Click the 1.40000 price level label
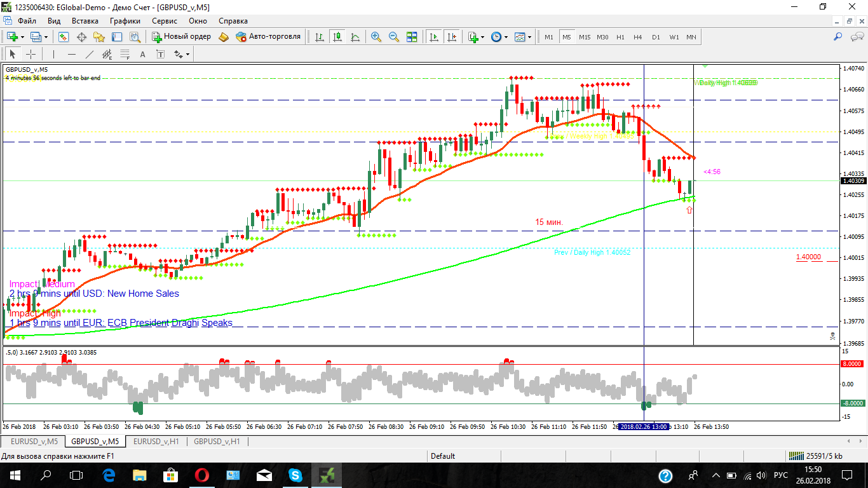 point(808,257)
